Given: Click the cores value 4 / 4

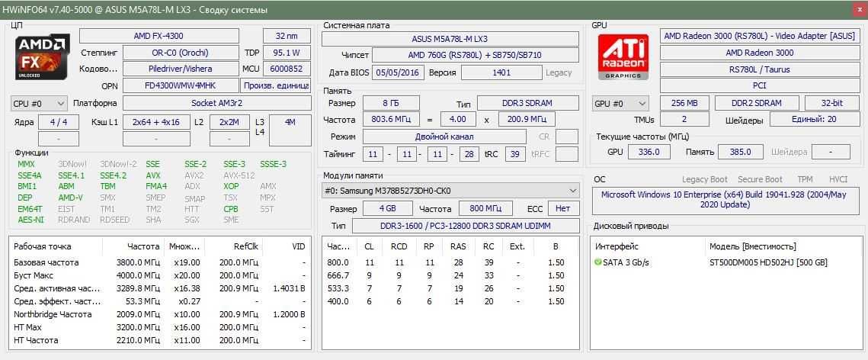Looking at the screenshot, I should 59,122.
